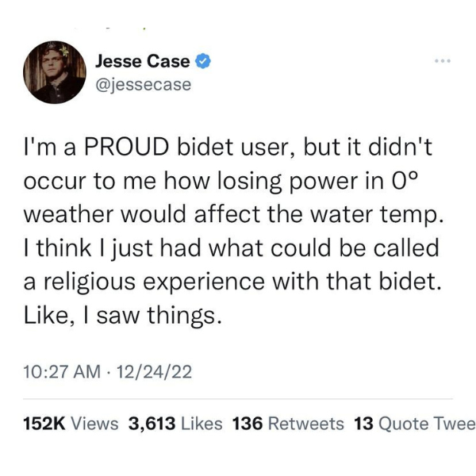Click the 12/24/22 date

154,371
